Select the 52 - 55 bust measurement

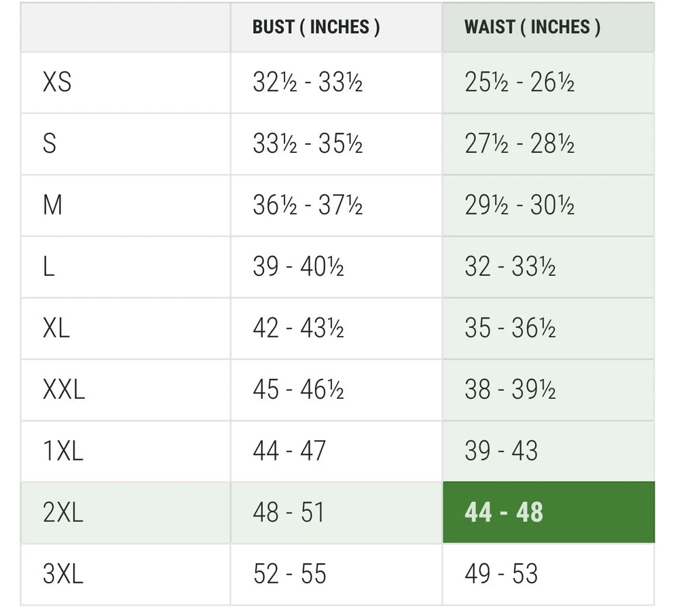[x=289, y=574]
